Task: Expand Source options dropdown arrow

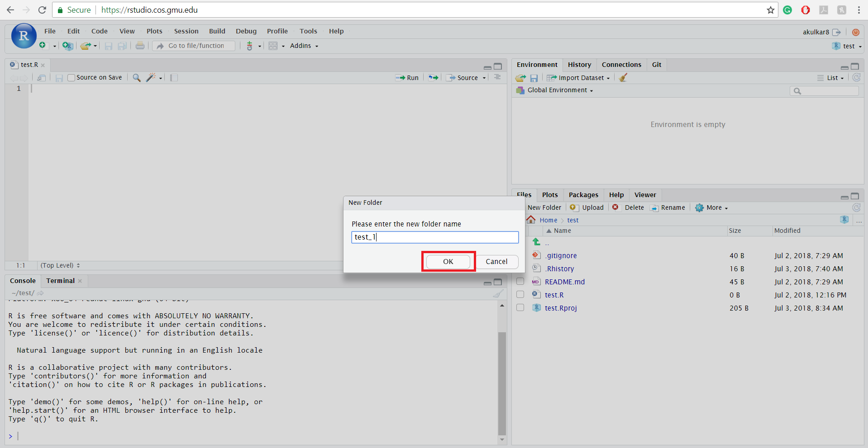Action: (x=484, y=78)
